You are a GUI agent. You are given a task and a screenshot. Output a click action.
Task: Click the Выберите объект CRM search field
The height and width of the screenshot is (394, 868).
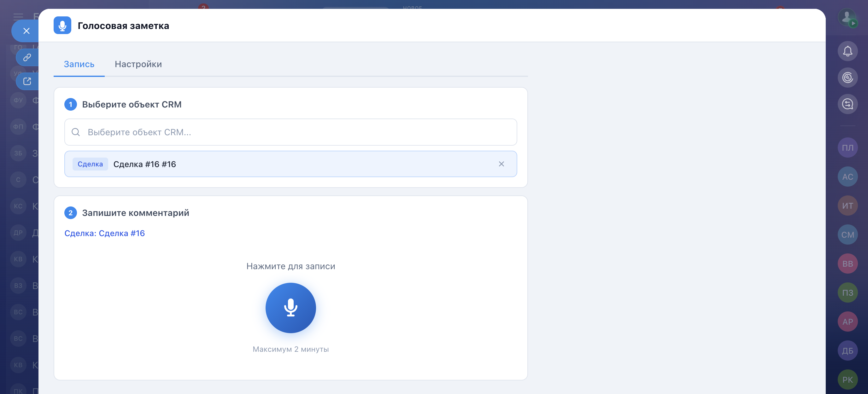(290, 132)
